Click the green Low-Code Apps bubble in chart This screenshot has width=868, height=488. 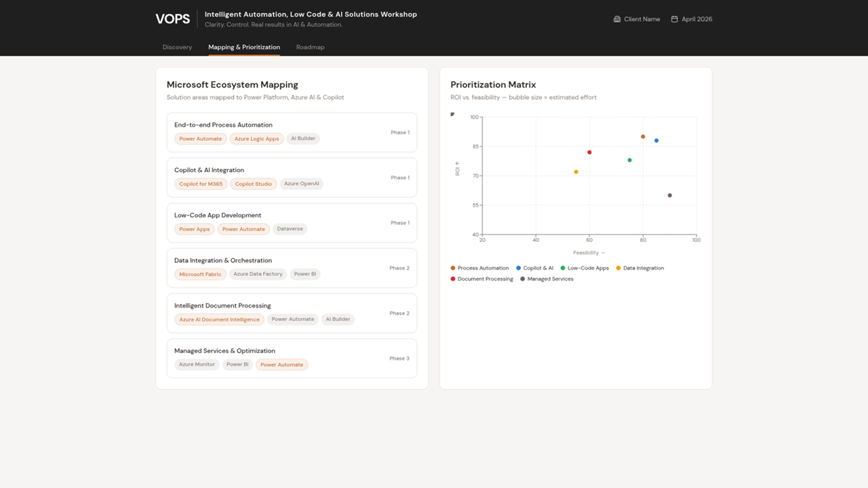(x=629, y=160)
